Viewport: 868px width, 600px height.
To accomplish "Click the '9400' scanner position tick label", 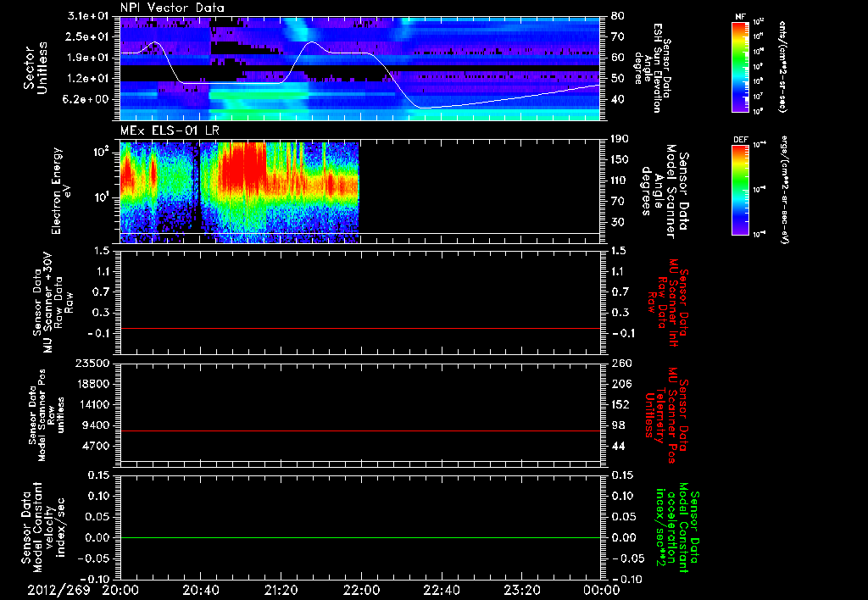I will click(95, 425).
